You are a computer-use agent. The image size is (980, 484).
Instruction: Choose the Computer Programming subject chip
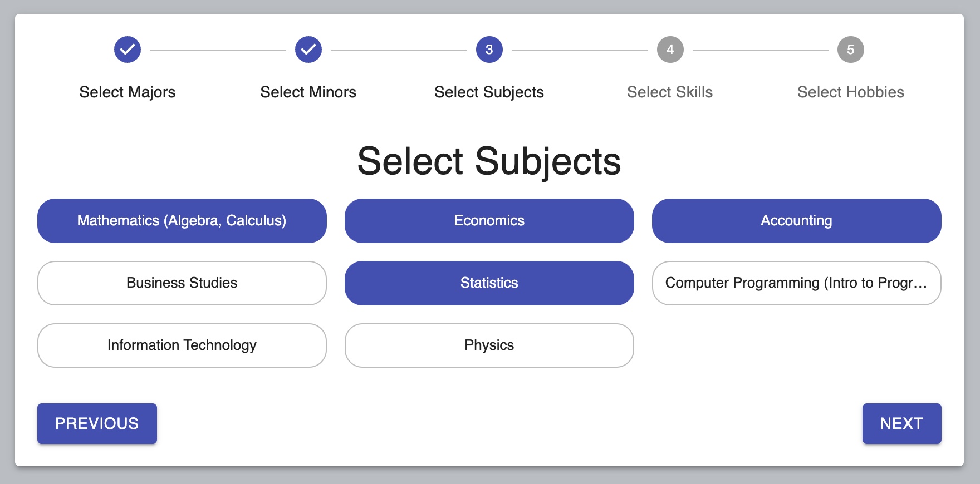point(796,283)
